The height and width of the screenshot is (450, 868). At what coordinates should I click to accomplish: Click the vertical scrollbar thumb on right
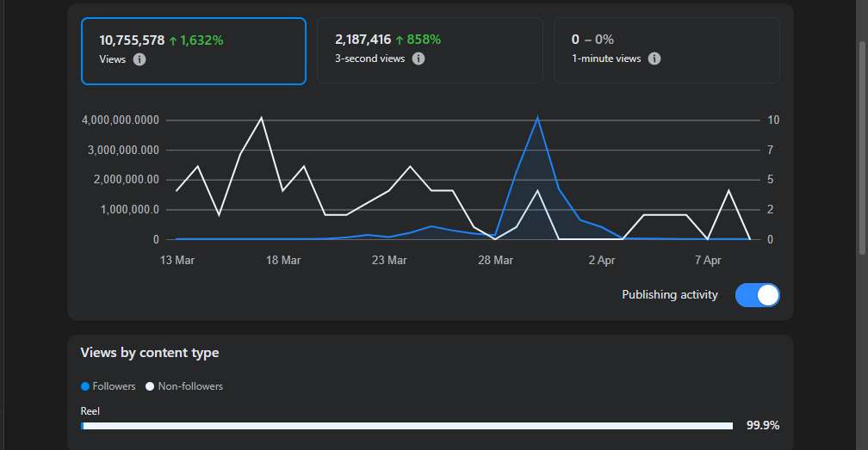(x=862, y=146)
